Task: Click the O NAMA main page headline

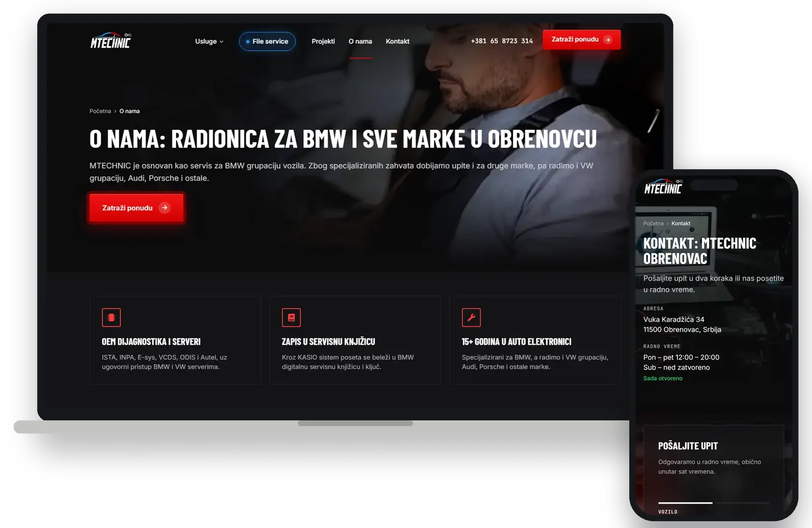Action: click(x=343, y=139)
